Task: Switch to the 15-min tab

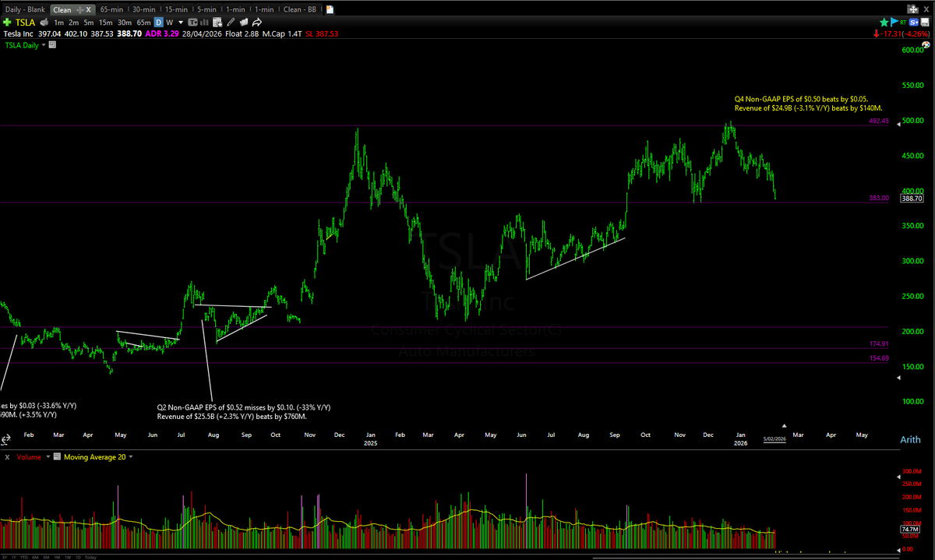Action: click(x=176, y=9)
